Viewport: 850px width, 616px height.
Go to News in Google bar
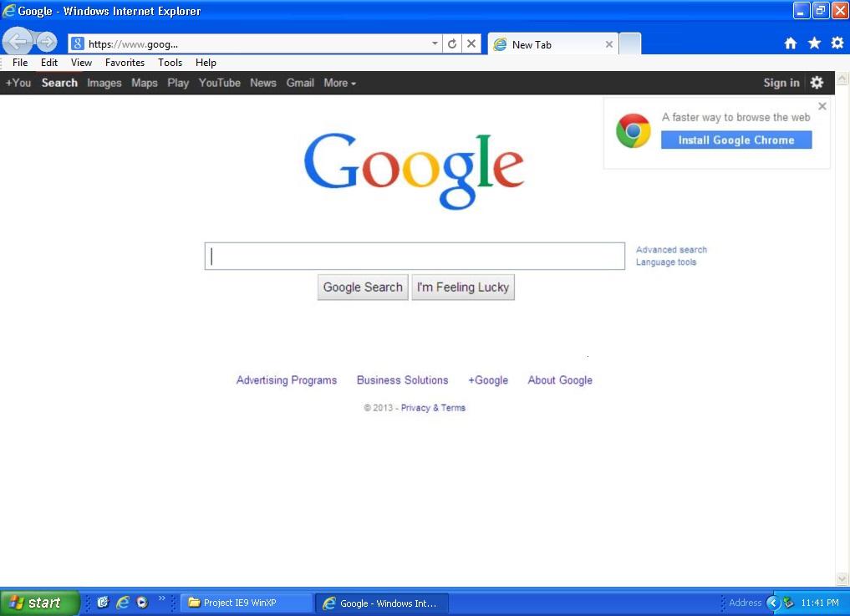pos(263,83)
